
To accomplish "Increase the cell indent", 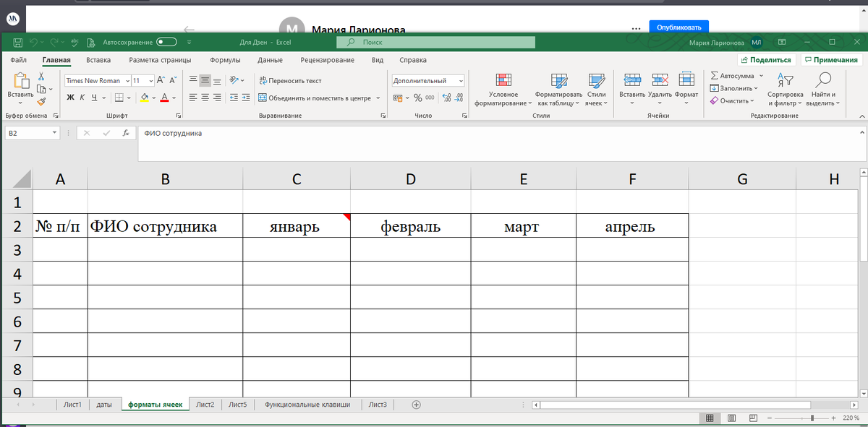I will 247,98.
